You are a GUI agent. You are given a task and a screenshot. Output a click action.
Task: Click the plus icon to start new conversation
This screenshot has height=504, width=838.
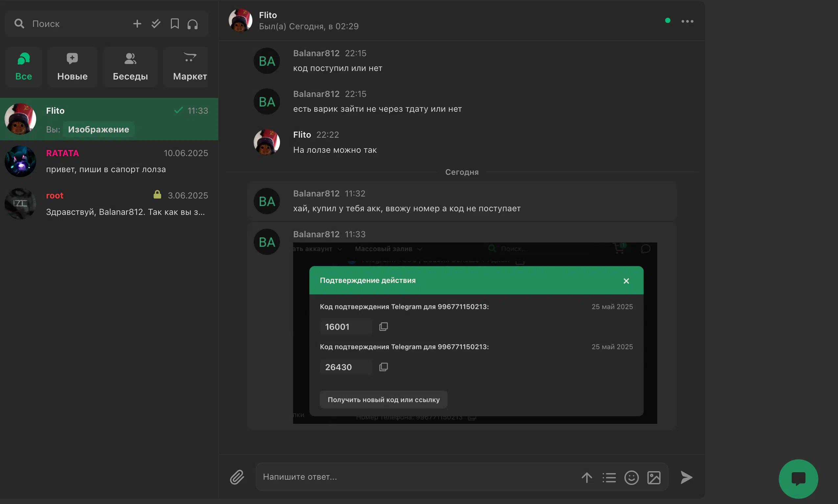(x=137, y=23)
